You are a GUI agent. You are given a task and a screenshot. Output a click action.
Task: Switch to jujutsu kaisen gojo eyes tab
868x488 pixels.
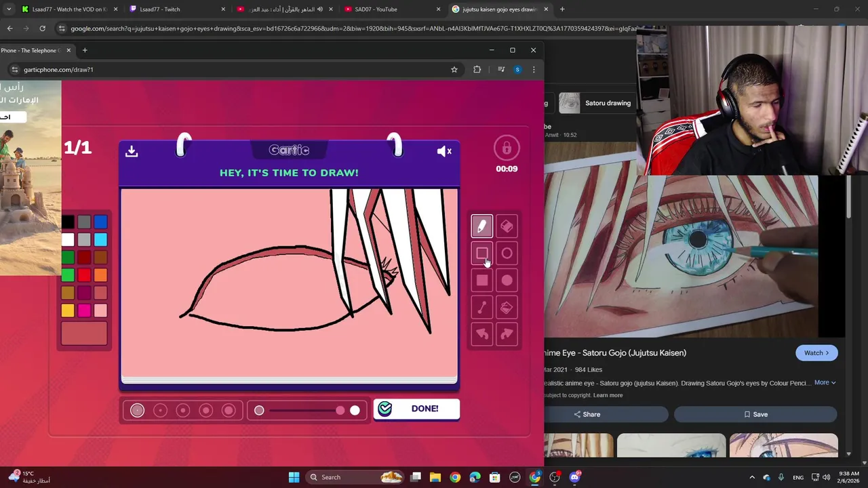coord(500,9)
